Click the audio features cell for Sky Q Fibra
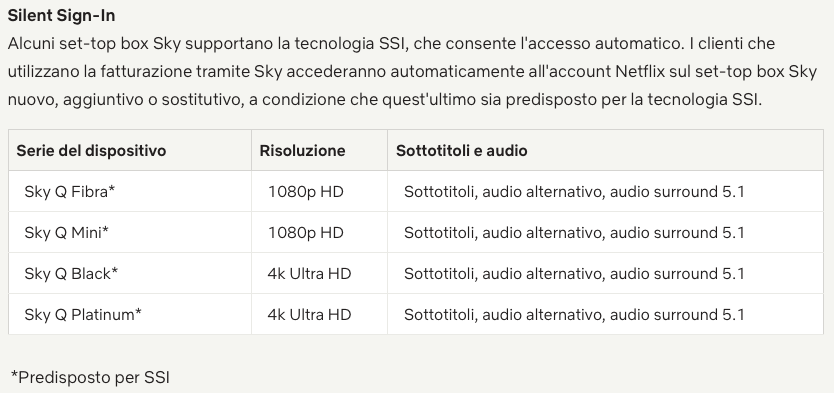Image resolution: width=834 pixels, height=393 pixels. click(605, 191)
